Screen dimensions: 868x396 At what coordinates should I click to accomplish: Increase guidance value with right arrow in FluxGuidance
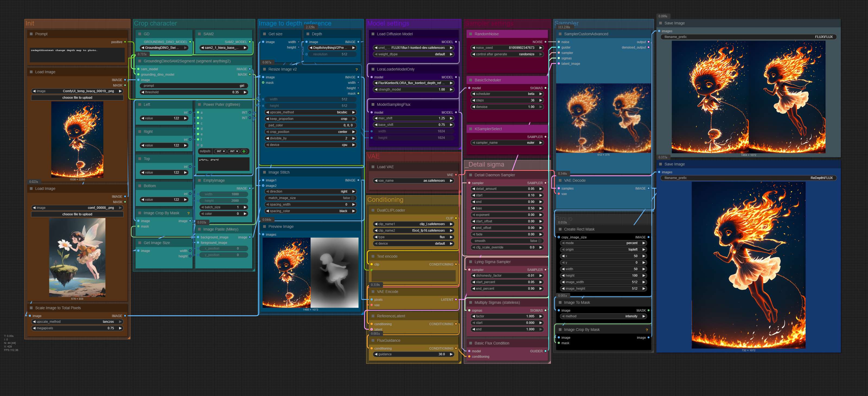[x=451, y=354]
